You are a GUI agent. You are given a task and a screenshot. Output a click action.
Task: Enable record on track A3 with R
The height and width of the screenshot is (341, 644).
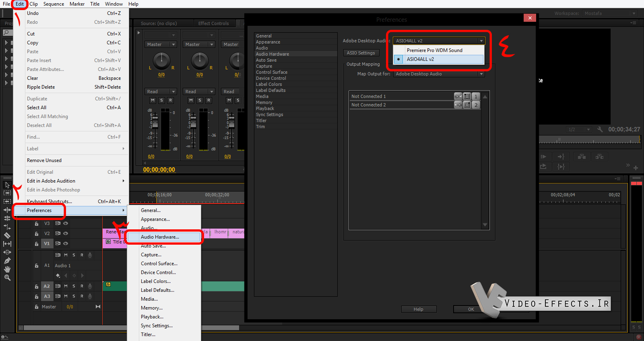(x=82, y=296)
